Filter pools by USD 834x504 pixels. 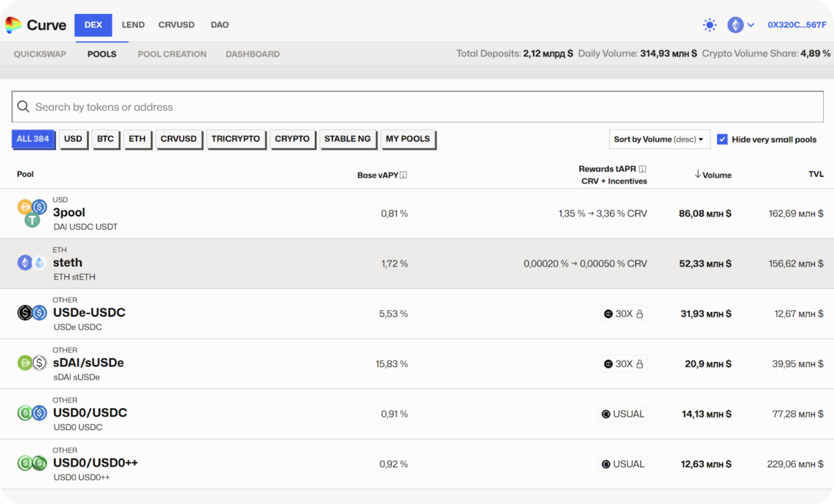click(73, 139)
